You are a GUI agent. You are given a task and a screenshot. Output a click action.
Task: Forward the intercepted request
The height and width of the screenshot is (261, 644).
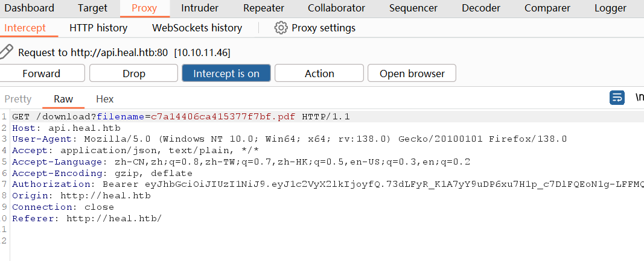click(x=42, y=74)
